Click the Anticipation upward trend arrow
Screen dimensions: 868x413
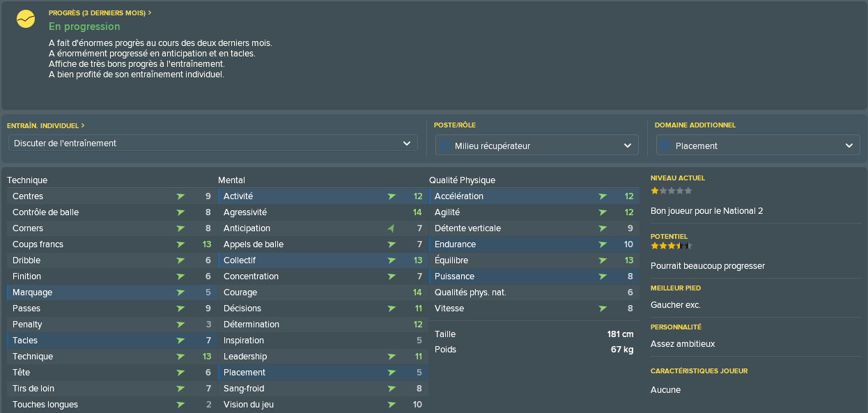(x=392, y=228)
